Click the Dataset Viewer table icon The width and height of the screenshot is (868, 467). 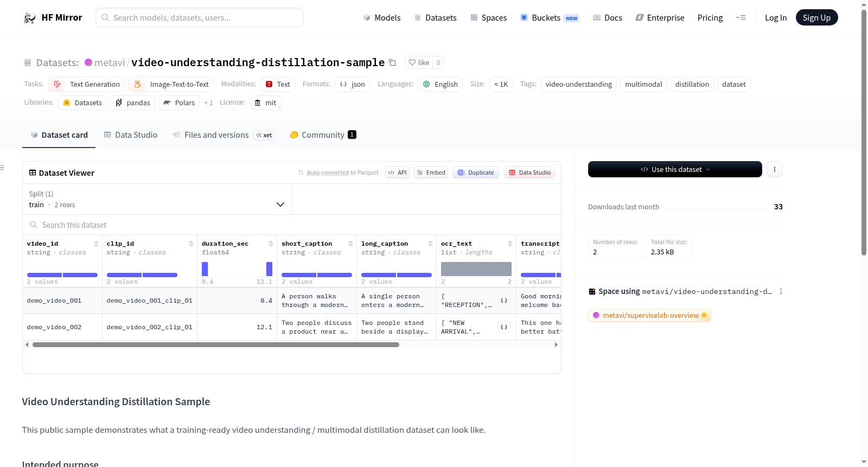(33, 172)
